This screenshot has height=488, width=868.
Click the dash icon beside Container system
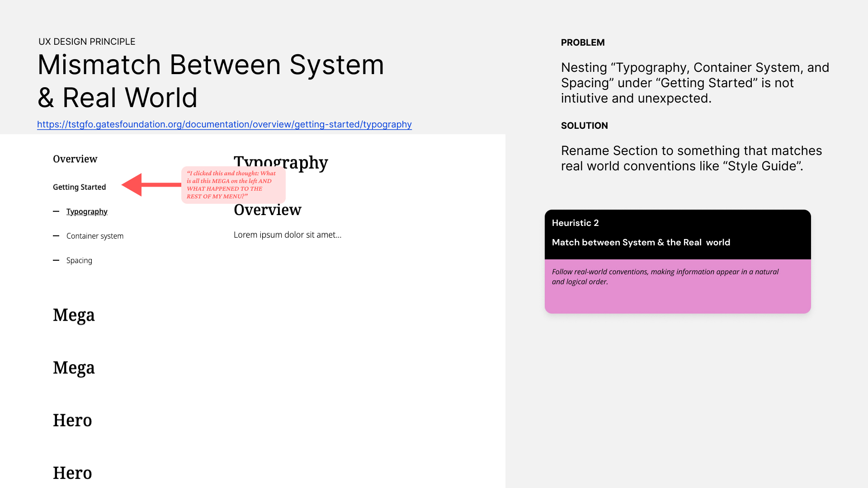click(56, 236)
